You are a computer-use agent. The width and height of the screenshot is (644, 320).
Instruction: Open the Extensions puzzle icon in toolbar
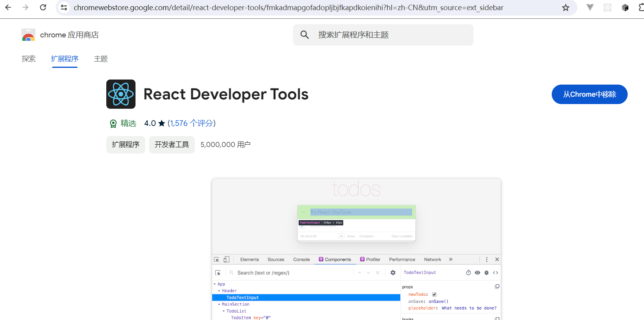click(x=641, y=7)
